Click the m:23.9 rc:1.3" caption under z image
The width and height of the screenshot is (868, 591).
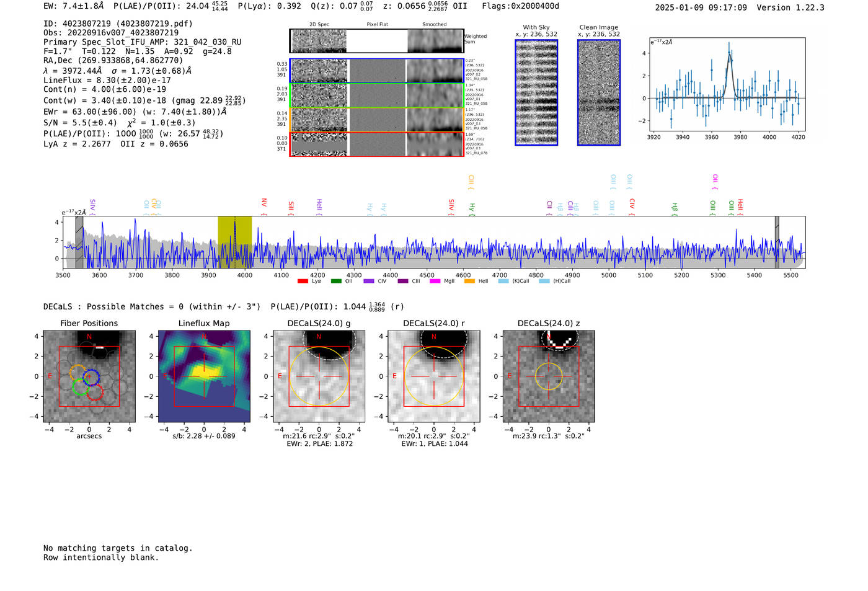pos(549,436)
